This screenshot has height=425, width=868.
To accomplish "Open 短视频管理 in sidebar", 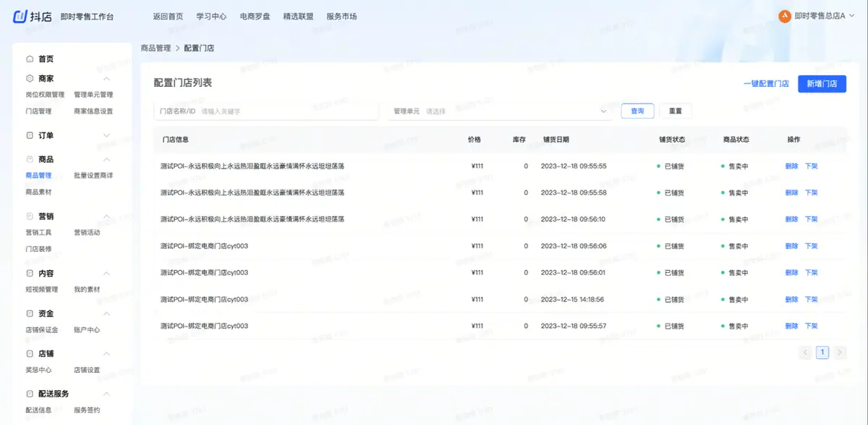I will click(x=41, y=290).
